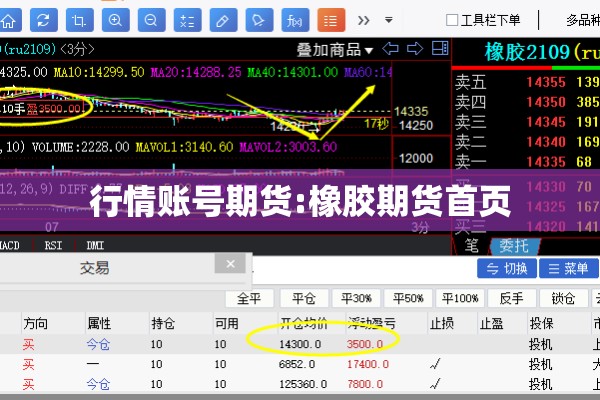
Task: Click the floating profit value 17400.0
Action: pos(368,364)
